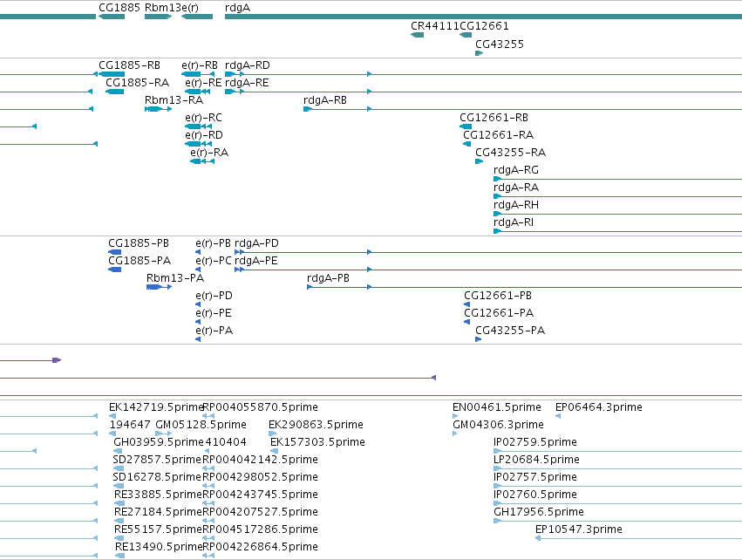The height and width of the screenshot is (560, 742).
Task: Select the IP02759.5prime EST label
Action: point(535,442)
